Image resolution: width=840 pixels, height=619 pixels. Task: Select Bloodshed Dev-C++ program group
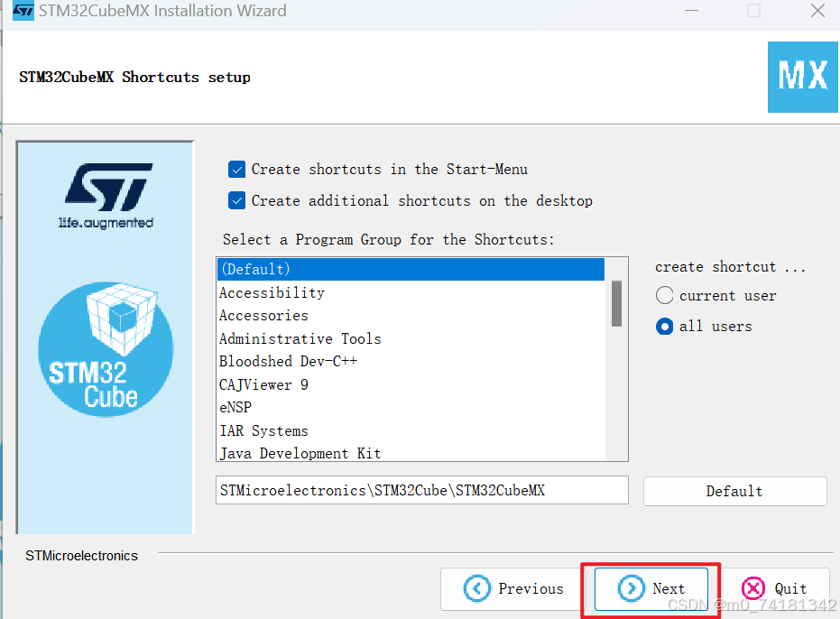(411, 361)
